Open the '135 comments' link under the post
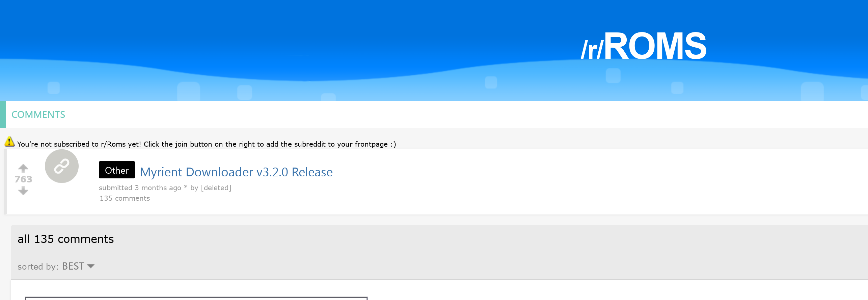 [125, 198]
